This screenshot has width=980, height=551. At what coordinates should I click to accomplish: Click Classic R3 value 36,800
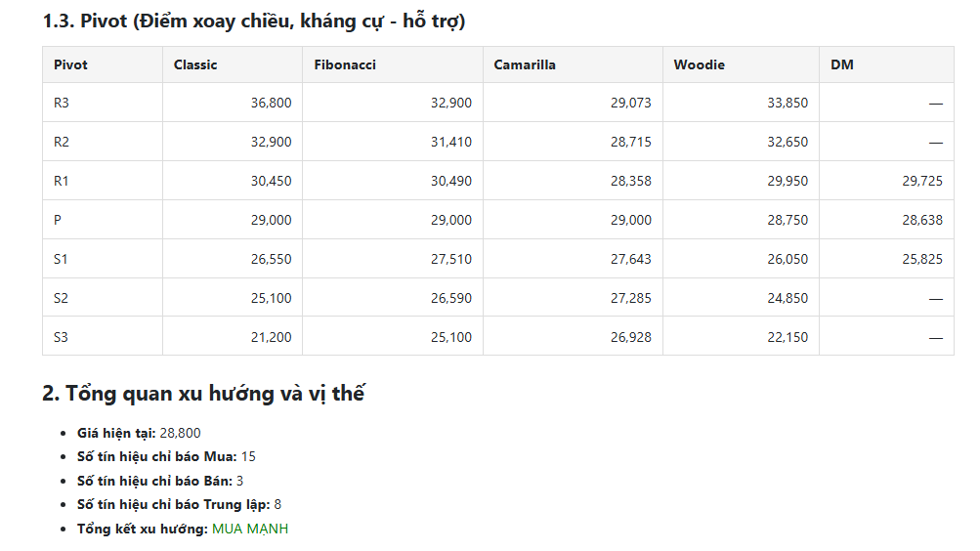coord(271,103)
